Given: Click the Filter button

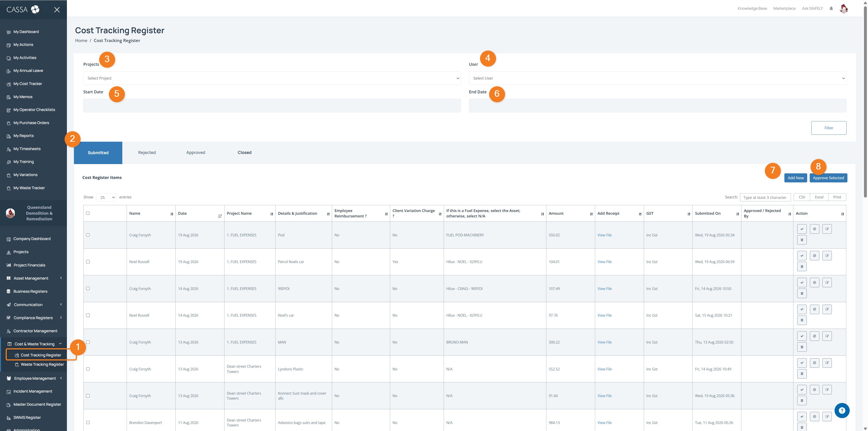Looking at the screenshot, I should point(829,128).
